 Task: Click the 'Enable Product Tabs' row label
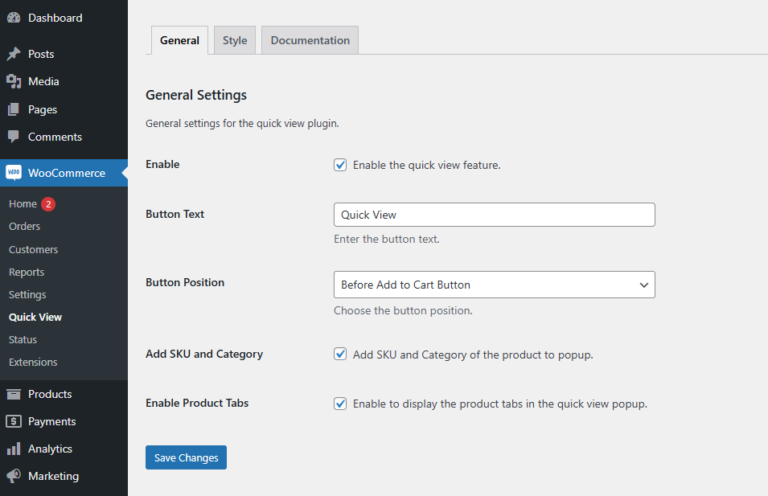point(197,403)
